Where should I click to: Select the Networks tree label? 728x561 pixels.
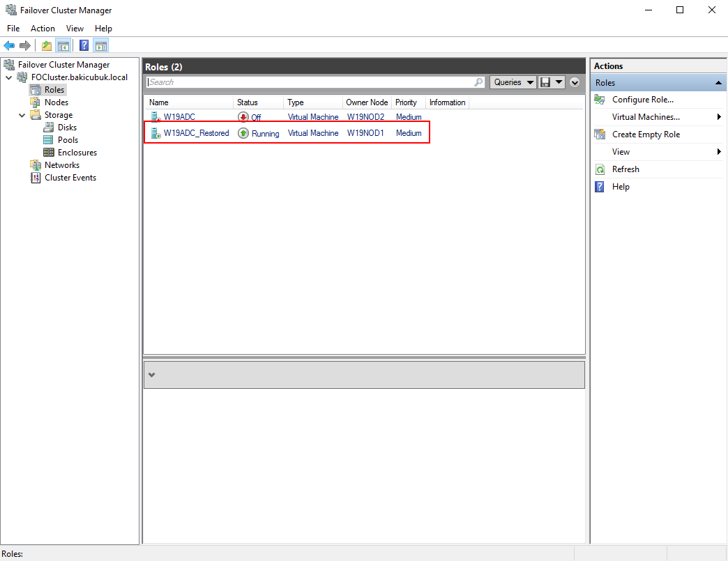(x=62, y=164)
